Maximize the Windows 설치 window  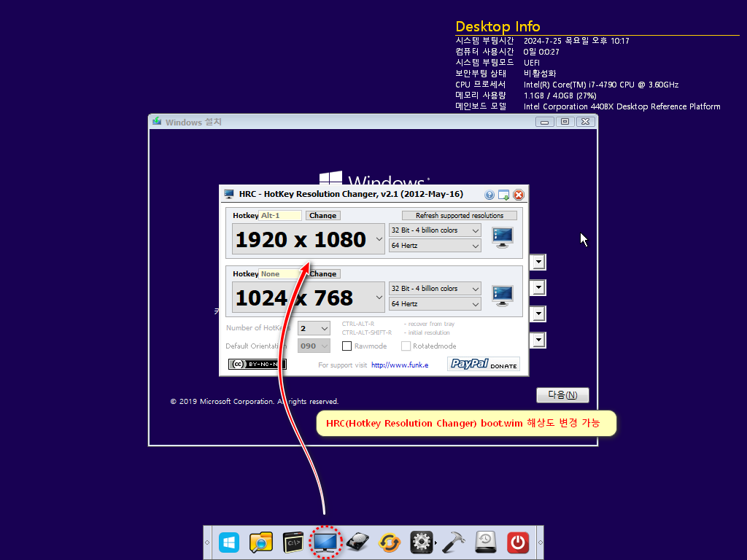(x=565, y=122)
